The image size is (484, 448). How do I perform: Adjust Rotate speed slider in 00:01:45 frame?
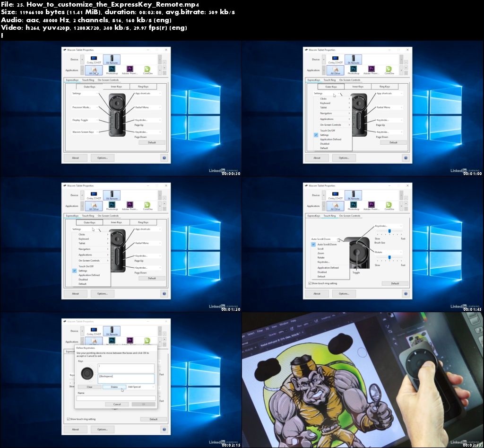389,257
